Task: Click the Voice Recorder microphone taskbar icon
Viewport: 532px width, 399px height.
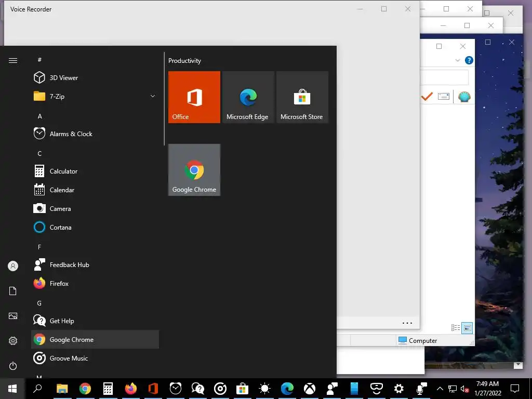Action: 421,389
